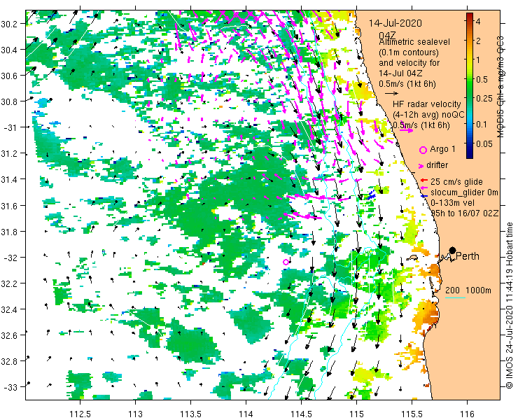Viewport: 518px width, 420px height.
Task: Click the magenta Argo float circle on the map
Action: point(286,262)
